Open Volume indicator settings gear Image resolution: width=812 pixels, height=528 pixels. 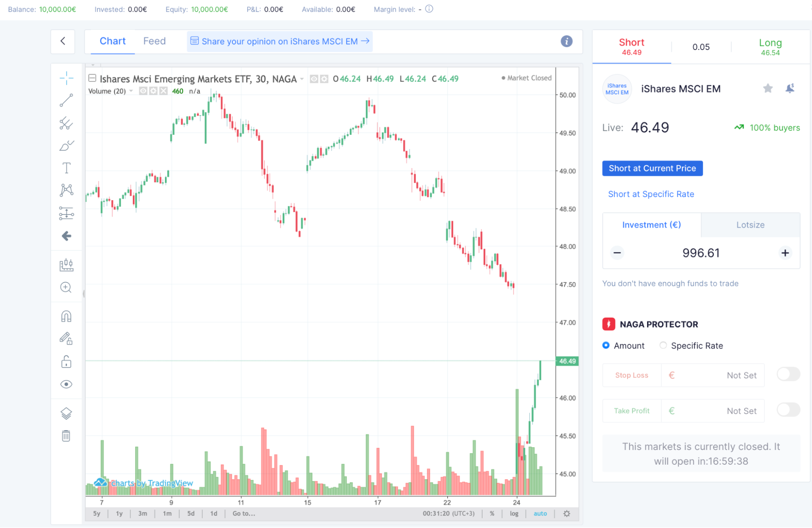pyautogui.click(x=153, y=91)
